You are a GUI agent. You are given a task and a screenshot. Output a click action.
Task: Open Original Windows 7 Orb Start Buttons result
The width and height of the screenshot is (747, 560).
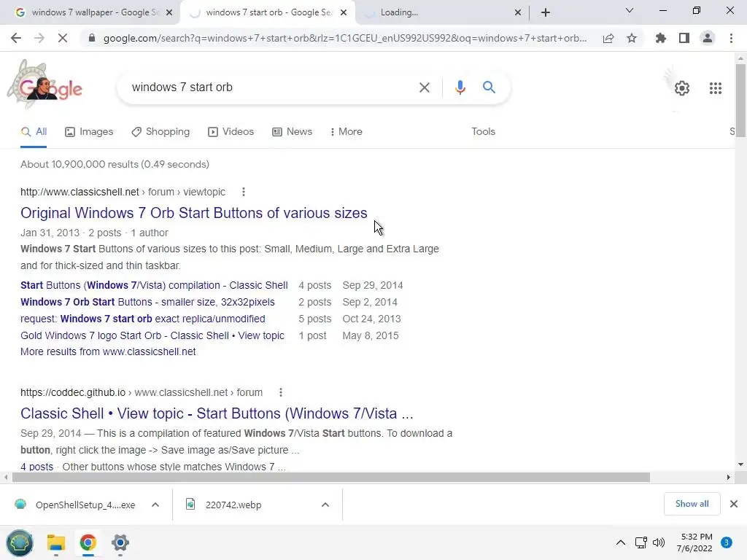[x=194, y=213]
